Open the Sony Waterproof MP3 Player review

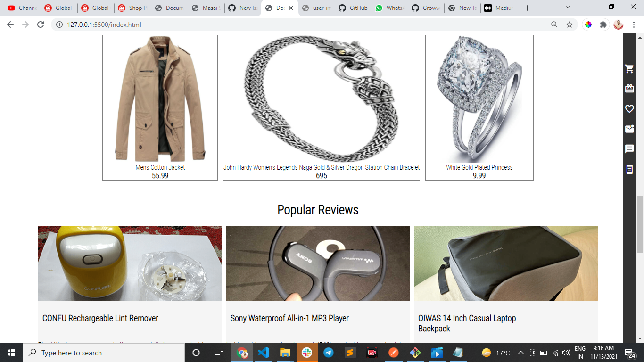click(x=289, y=318)
